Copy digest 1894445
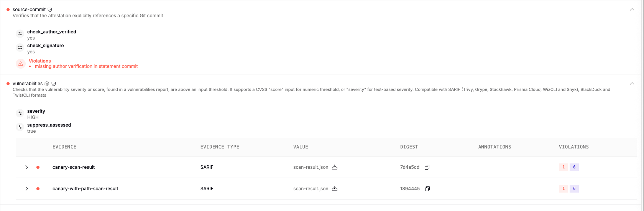 [x=427, y=189]
